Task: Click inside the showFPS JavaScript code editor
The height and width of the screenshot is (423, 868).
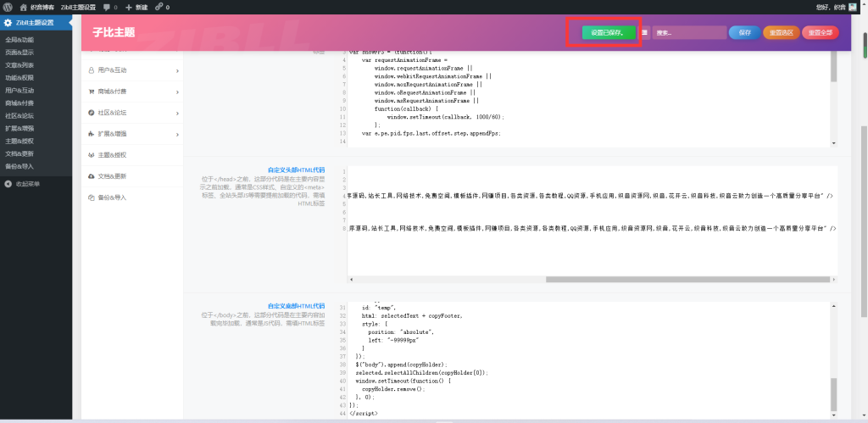Action: point(588,98)
